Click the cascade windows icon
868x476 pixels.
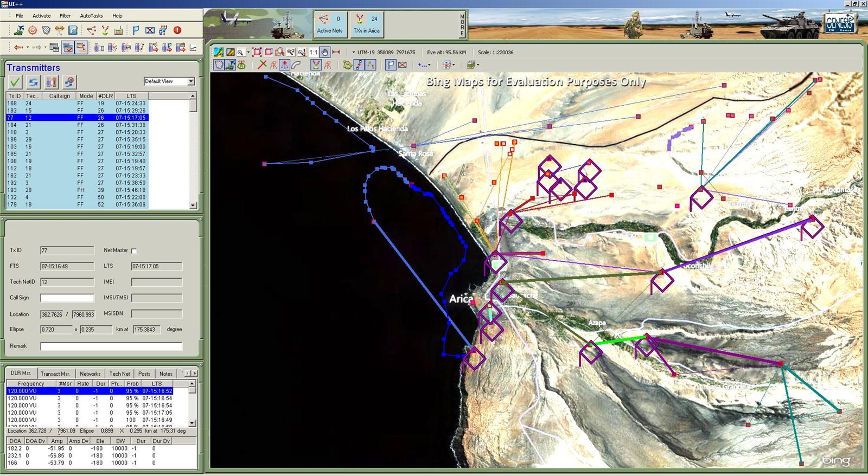[54, 47]
